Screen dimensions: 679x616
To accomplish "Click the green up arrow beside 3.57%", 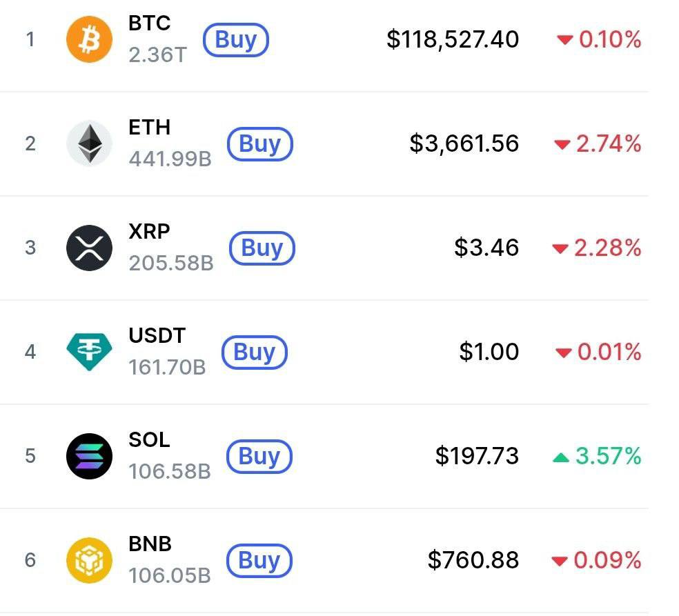I will [561, 457].
